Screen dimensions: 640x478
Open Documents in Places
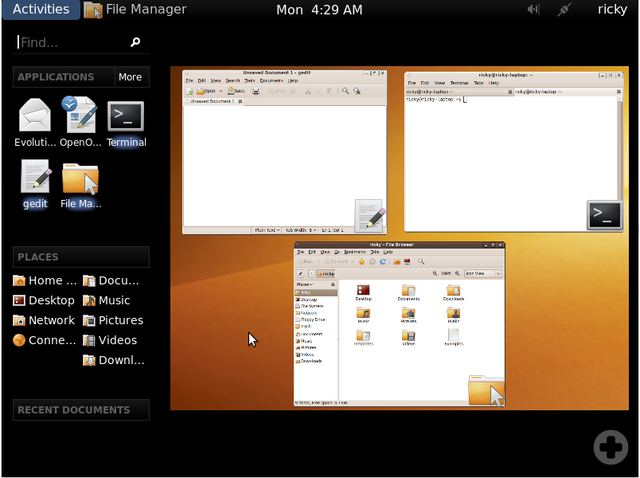(x=111, y=280)
